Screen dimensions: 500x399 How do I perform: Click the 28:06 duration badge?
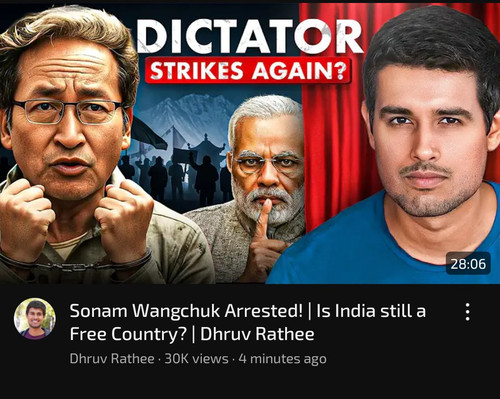click(x=468, y=264)
